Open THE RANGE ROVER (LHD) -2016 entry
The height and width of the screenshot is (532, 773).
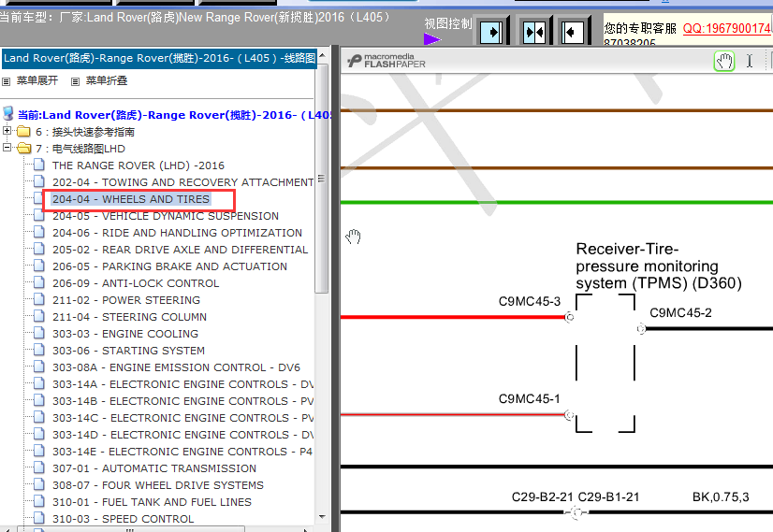point(139,165)
